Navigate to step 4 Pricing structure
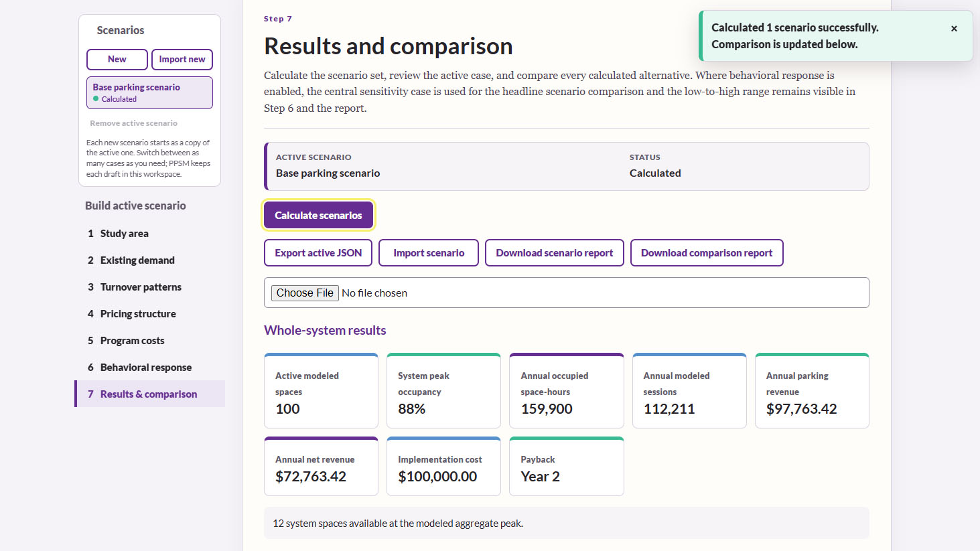The height and width of the screenshot is (551, 980). coord(149,314)
